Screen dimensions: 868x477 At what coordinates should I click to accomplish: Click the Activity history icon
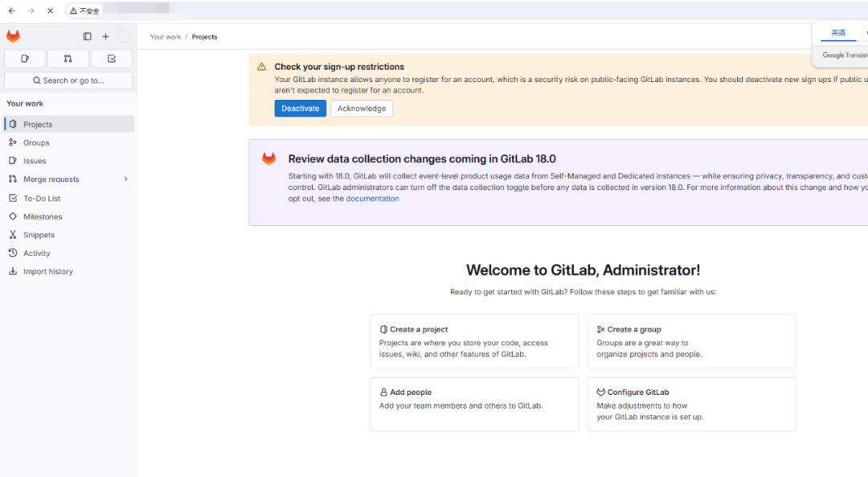point(13,253)
